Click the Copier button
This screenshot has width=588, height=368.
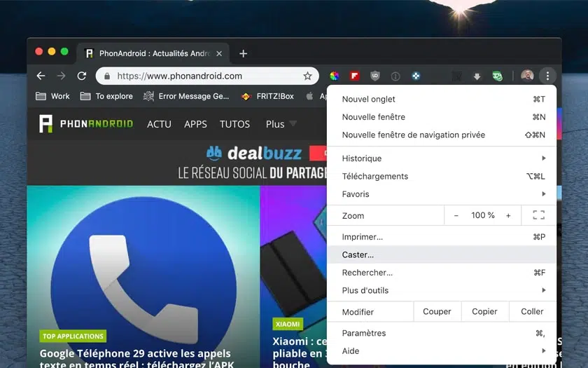[x=484, y=311]
